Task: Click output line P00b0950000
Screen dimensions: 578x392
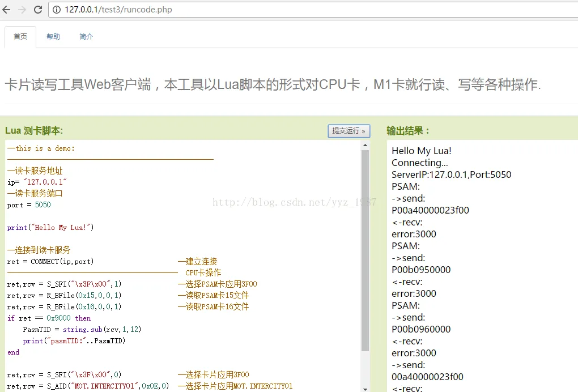Action: pyautogui.click(x=421, y=270)
